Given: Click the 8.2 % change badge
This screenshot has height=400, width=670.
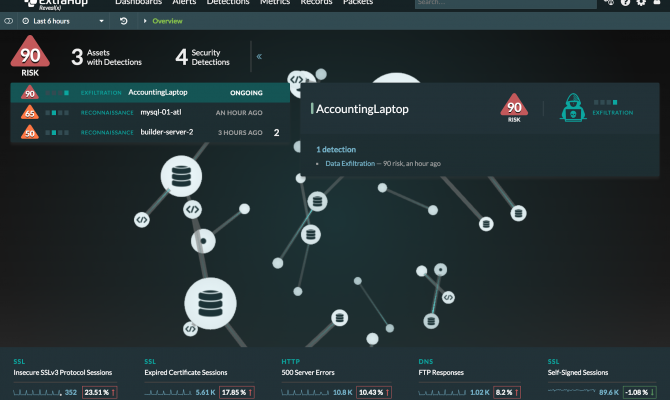Looking at the screenshot, I should [507, 392].
